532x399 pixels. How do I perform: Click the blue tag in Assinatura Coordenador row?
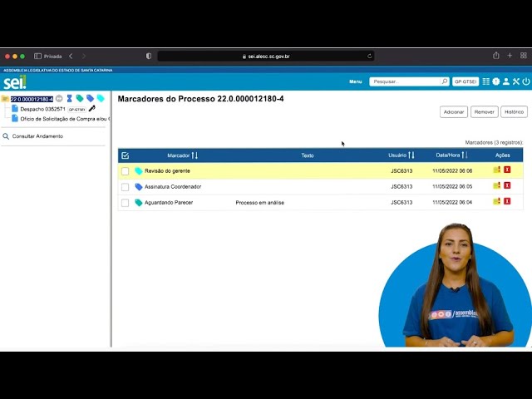point(139,186)
